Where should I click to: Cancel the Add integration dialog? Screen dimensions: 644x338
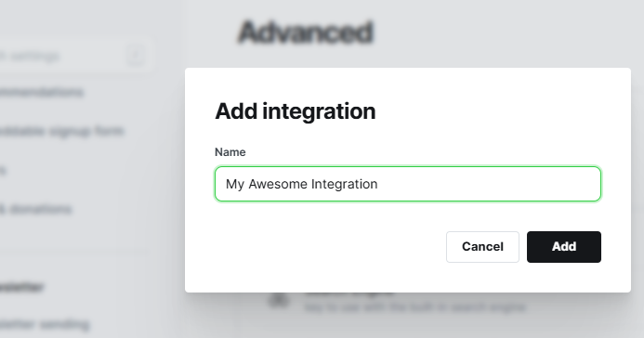coord(482,247)
